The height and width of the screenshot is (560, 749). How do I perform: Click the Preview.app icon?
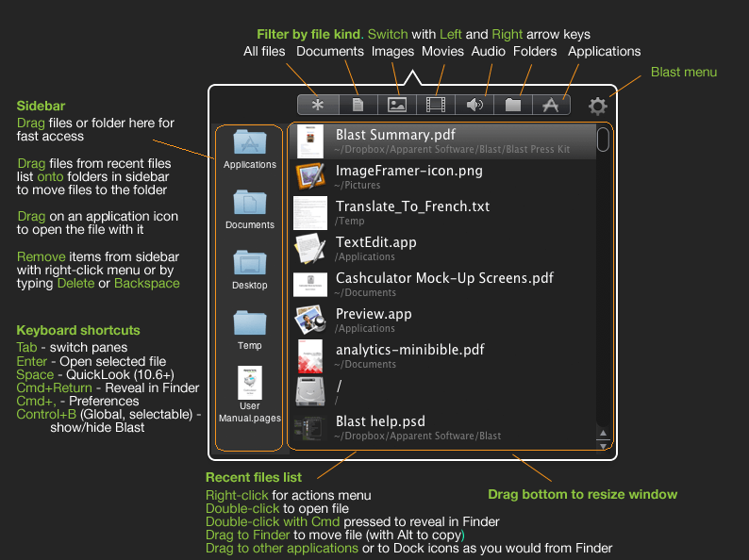(x=310, y=320)
